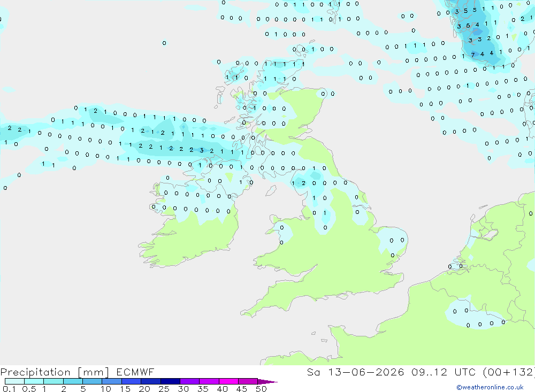Click the "35" legend scale label

(203, 389)
